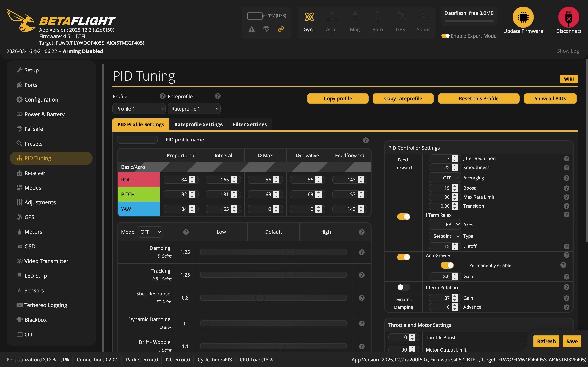588x367 pixels.
Task: Click the Reset this Profile button
Action: pyautogui.click(x=478, y=98)
